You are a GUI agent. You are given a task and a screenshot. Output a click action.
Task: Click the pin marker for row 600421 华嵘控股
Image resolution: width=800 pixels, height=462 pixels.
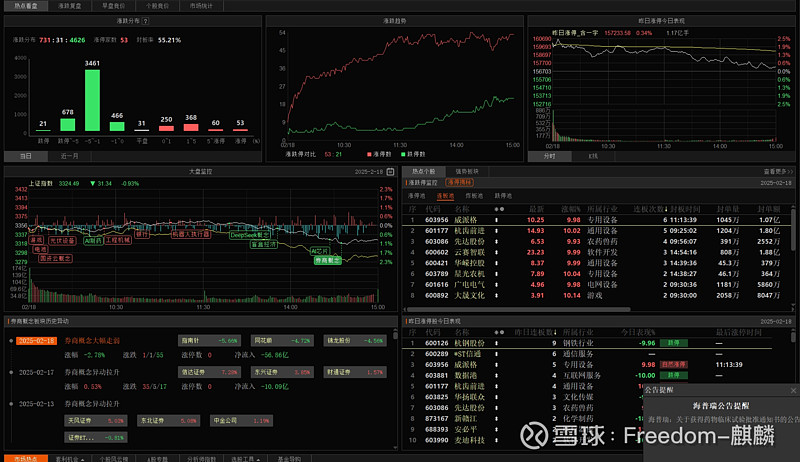click(x=496, y=263)
